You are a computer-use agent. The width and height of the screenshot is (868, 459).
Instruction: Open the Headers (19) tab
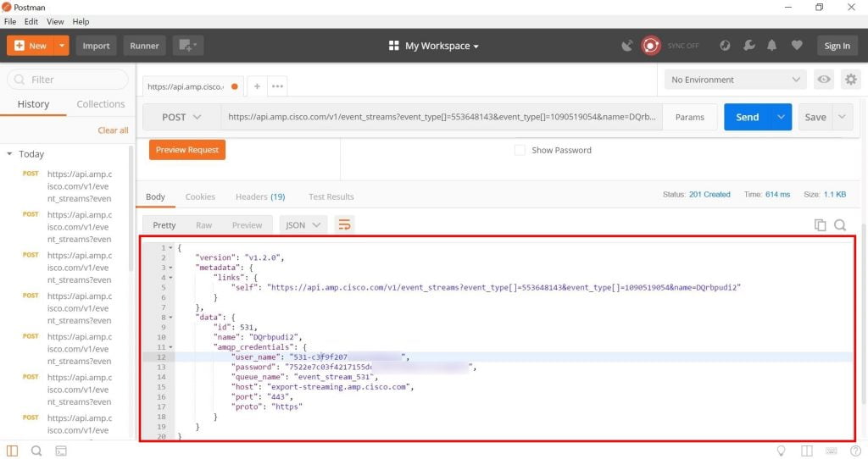tap(260, 196)
